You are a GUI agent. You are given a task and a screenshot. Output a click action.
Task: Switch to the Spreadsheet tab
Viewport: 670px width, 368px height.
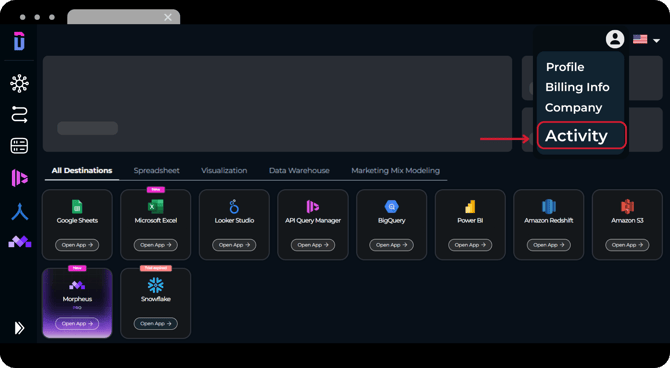click(156, 171)
